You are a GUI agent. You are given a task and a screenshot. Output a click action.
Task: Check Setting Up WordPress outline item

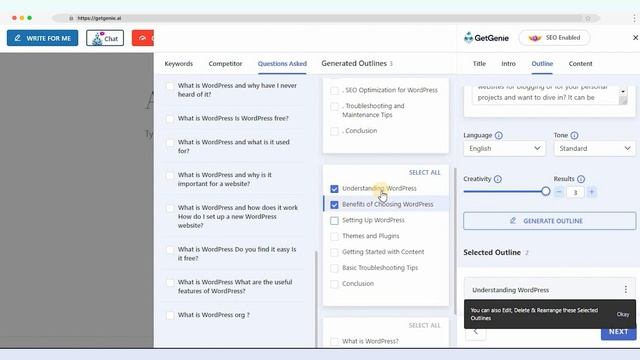pyautogui.click(x=334, y=220)
